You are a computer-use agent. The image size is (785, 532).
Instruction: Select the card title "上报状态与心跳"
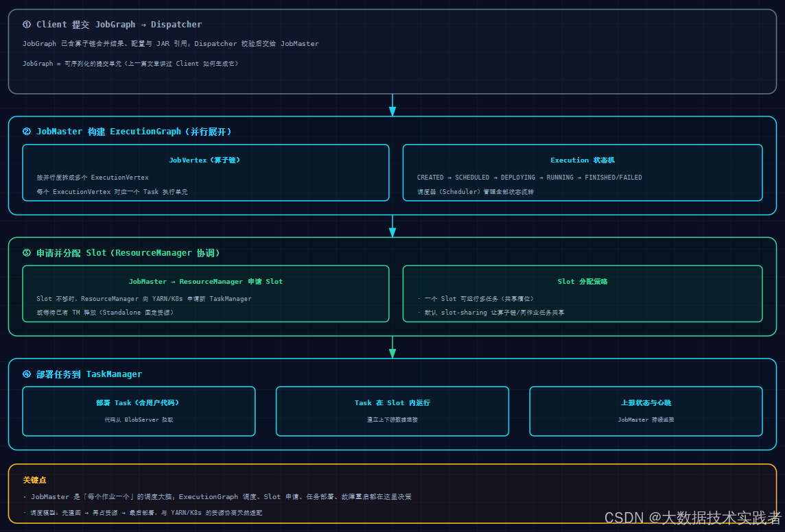[x=646, y=403]
